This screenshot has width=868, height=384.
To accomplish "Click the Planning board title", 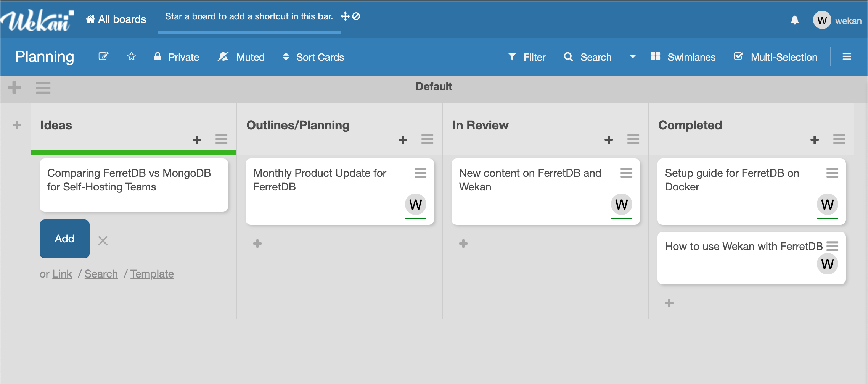I will pyautogui.click(x=45, y=56).
